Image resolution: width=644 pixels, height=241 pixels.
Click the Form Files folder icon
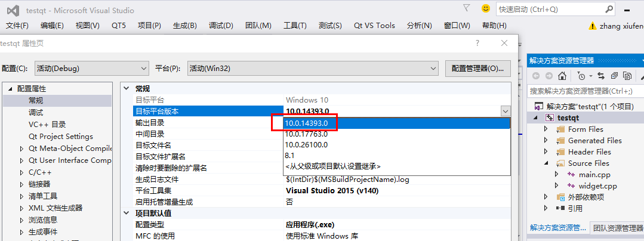click(560, 129)
